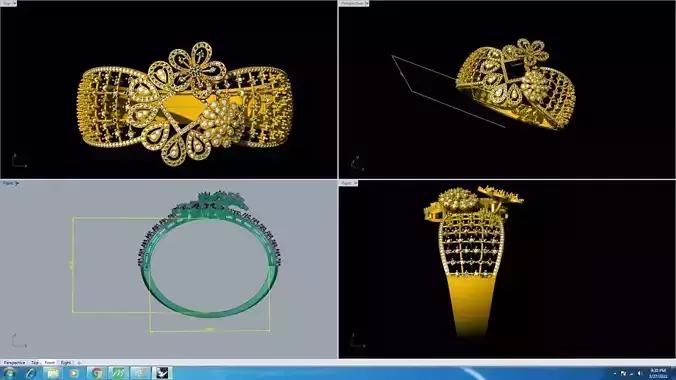
Task: Open the Action Center flag icon
Action: pyautogui.click(x=623, y=374)
